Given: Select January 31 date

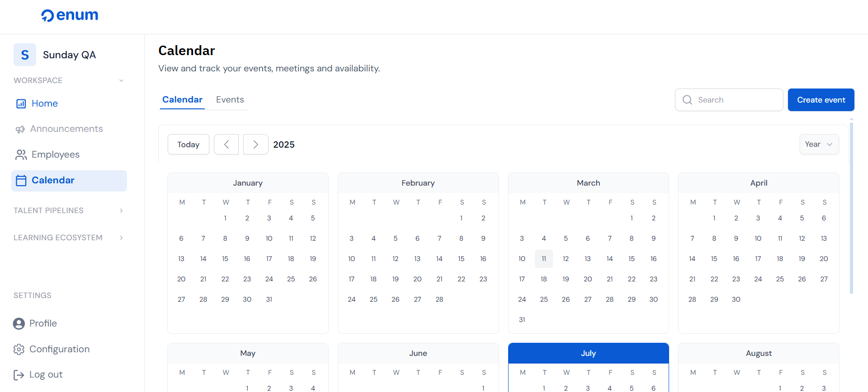Looking at the screenshot, I should 269,299.
